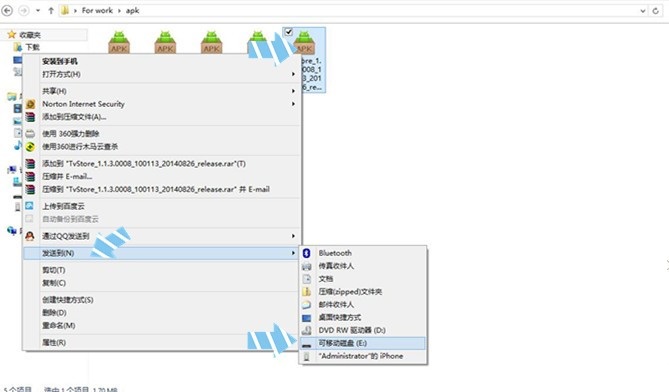Open the 'Open with (H)' submenu
Screen dimensions: 669x392
(x=162, y=74)
